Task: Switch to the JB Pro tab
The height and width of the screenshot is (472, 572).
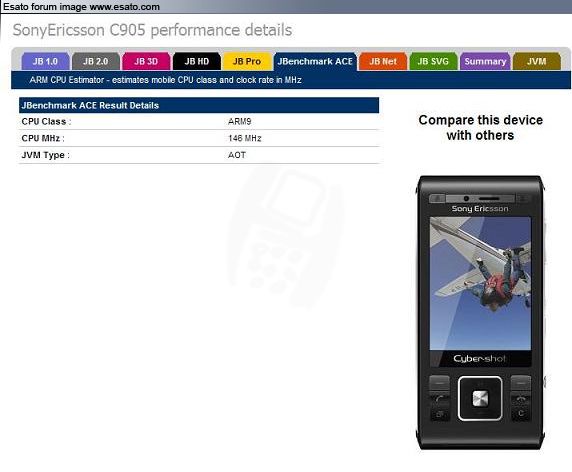Action: click(247, 61)
